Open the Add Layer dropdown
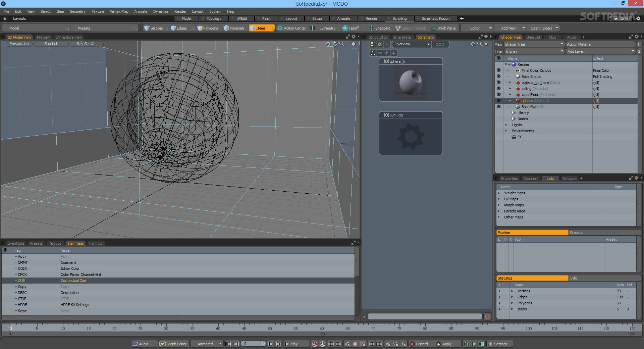This screenshot has height=349, width=644. (x=600, y=51)
